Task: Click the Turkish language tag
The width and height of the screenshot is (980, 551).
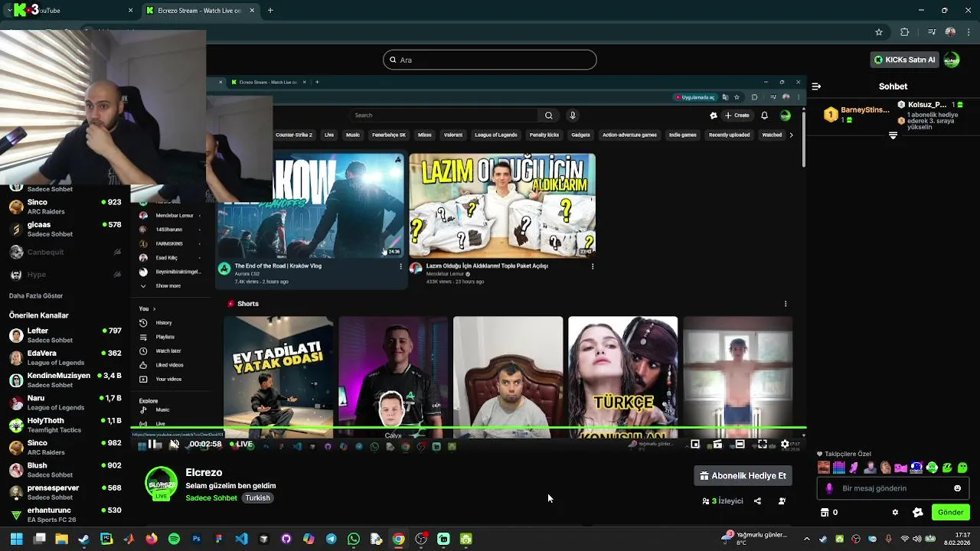Action: point(257,497)
